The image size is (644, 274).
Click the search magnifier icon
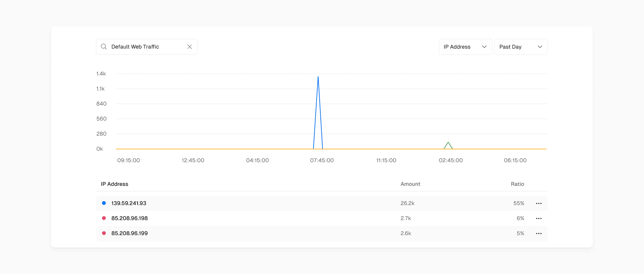tap(104, 47)
